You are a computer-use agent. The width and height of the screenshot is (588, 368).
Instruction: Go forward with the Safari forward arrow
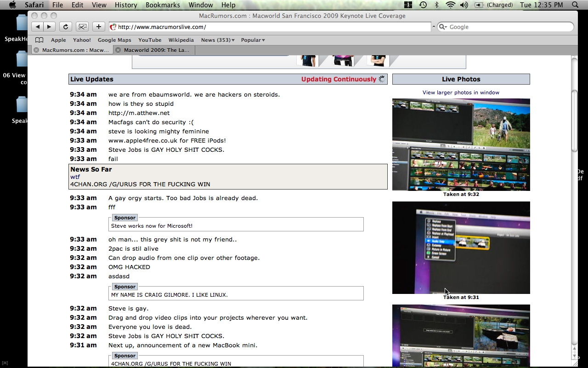pyautogui.click(x=49, y=27)
